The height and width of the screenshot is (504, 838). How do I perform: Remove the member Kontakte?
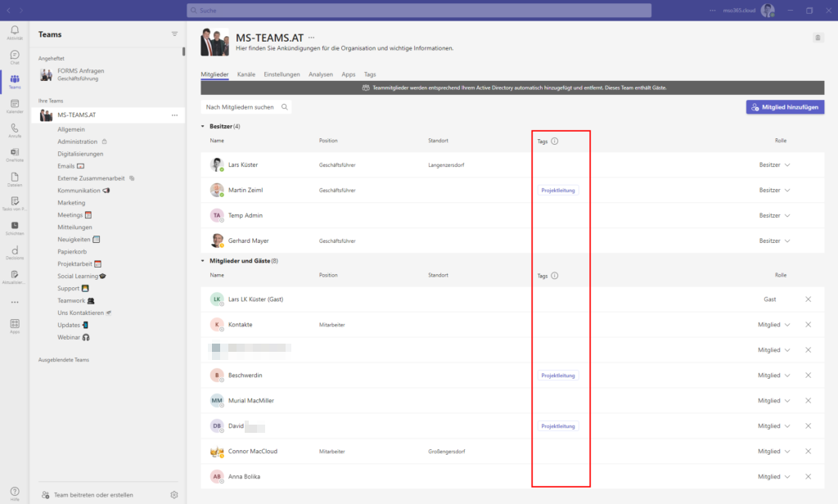point(808,325)
